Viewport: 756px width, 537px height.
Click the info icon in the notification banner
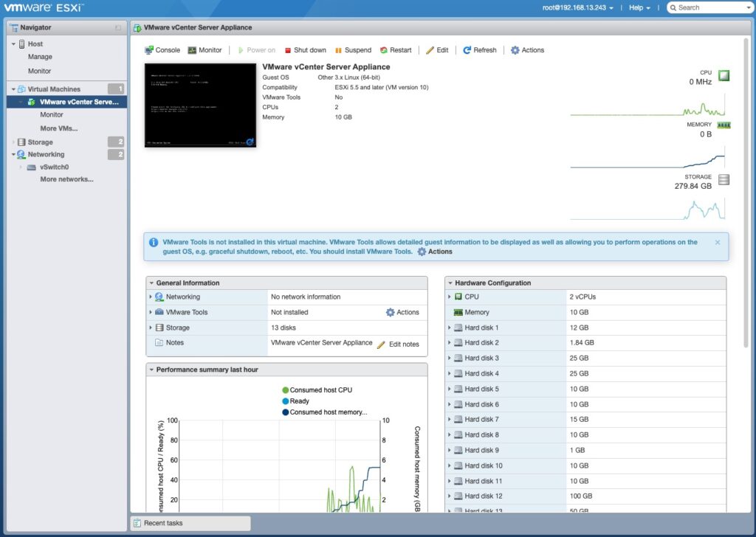tap(154, 242)
